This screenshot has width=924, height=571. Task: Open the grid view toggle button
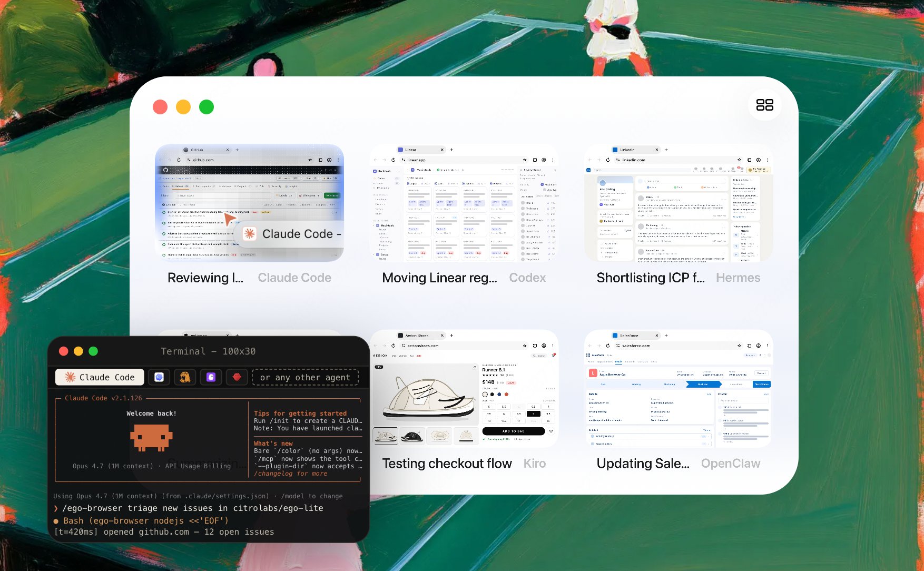764,105
